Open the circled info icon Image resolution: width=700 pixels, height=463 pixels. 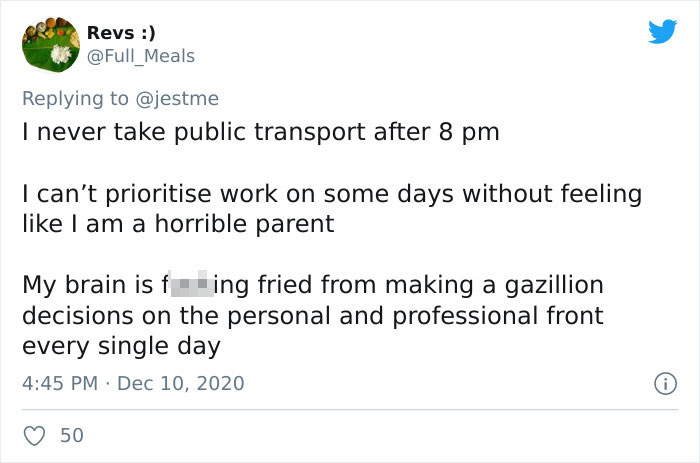(x=662, y=383)
